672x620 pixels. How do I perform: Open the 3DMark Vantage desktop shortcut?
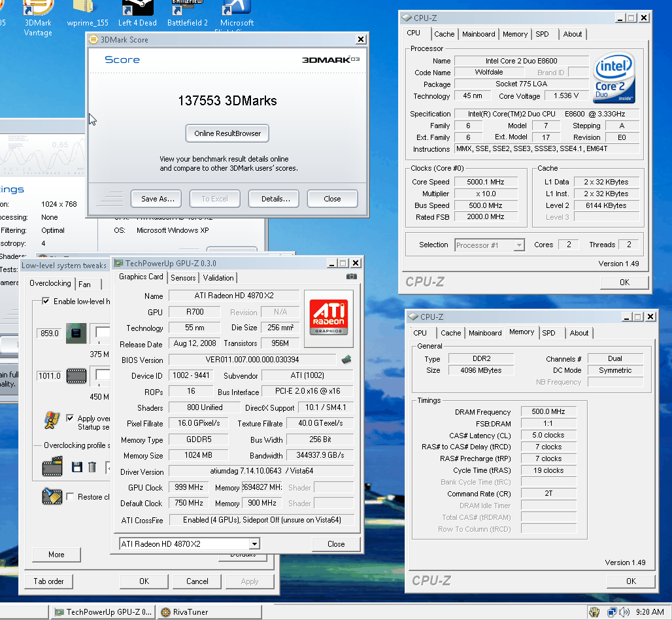[x=38, y=19]
